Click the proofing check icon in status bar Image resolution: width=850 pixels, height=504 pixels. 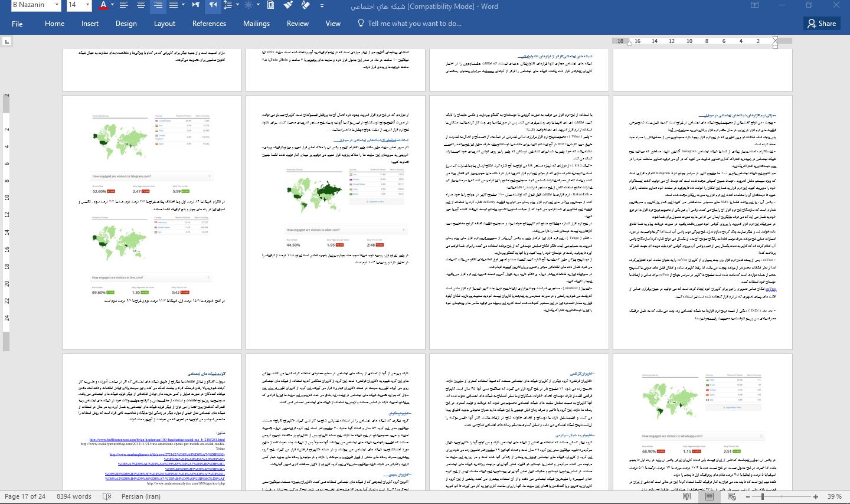tap(107, 496)
